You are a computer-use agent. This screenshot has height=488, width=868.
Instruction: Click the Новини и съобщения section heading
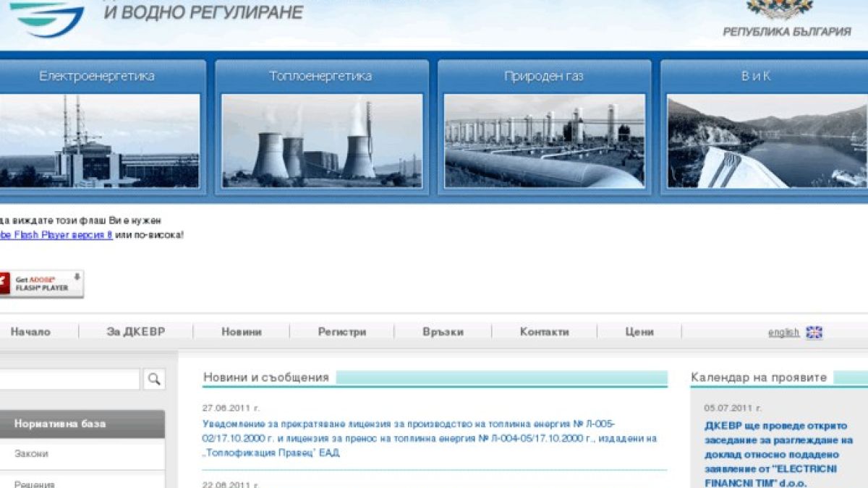pos(265,377)
